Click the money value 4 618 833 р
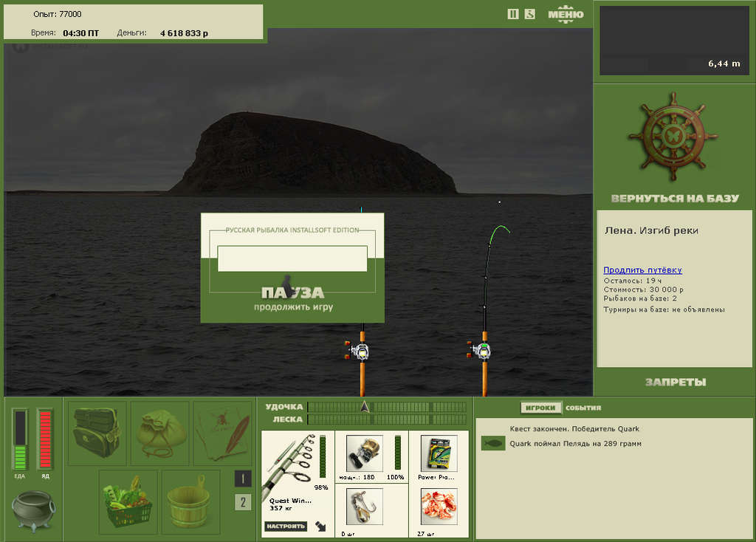The height and width of the screenshot is (542, 756). tap(184, 33)
